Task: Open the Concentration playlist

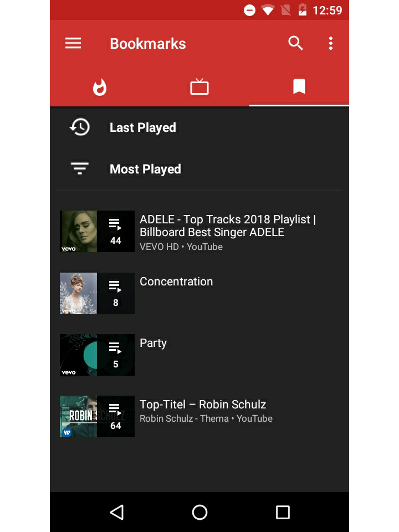Action: (199, 293)
